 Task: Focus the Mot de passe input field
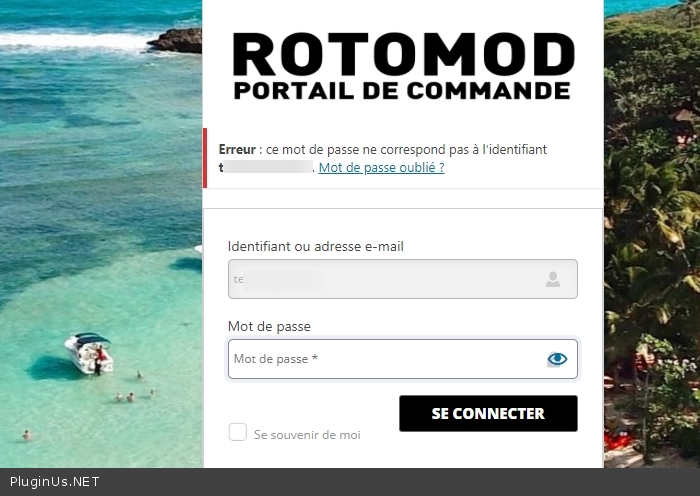click(x=403, y=359)
